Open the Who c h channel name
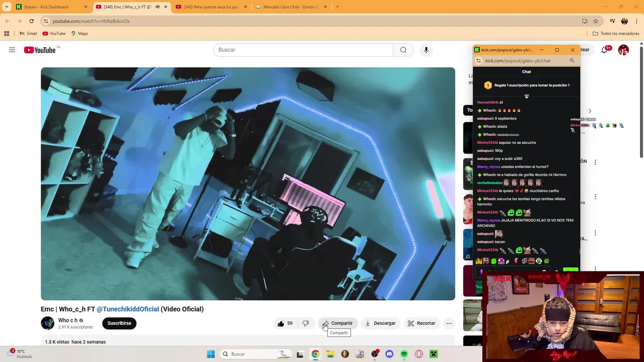The width and height of the screenshot is (644, 362). 67,320
